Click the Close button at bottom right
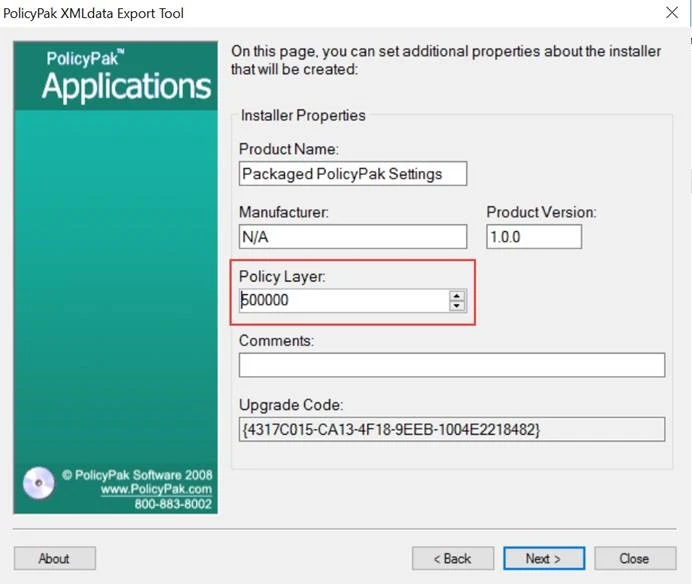The height and width of the screenshot is (584, 692). pos(634,558)
